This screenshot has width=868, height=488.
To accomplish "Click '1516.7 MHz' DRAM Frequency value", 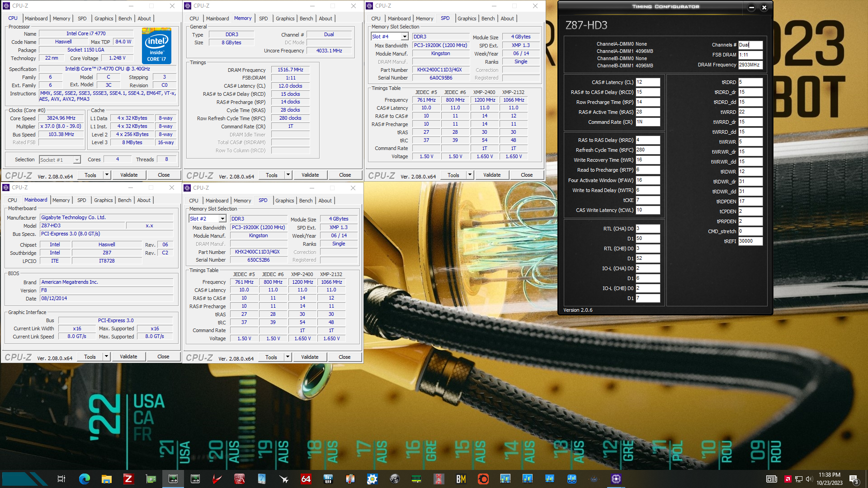I will [290, 70].
